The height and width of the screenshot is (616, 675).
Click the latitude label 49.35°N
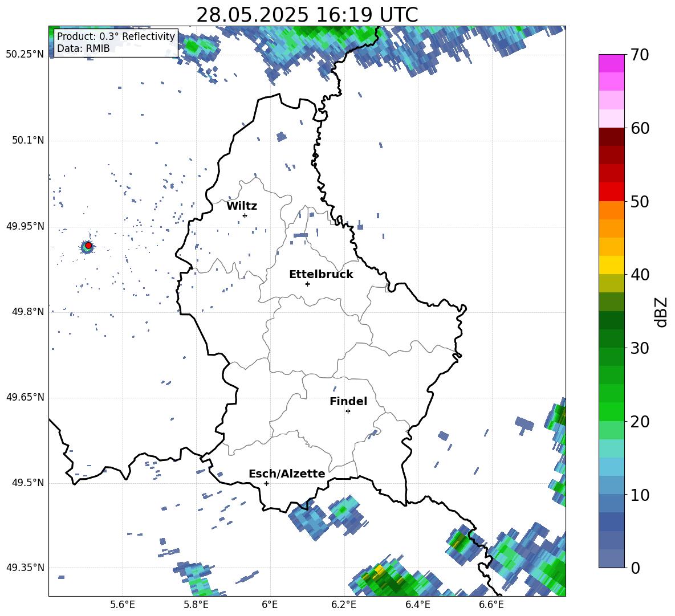[25, 568]
